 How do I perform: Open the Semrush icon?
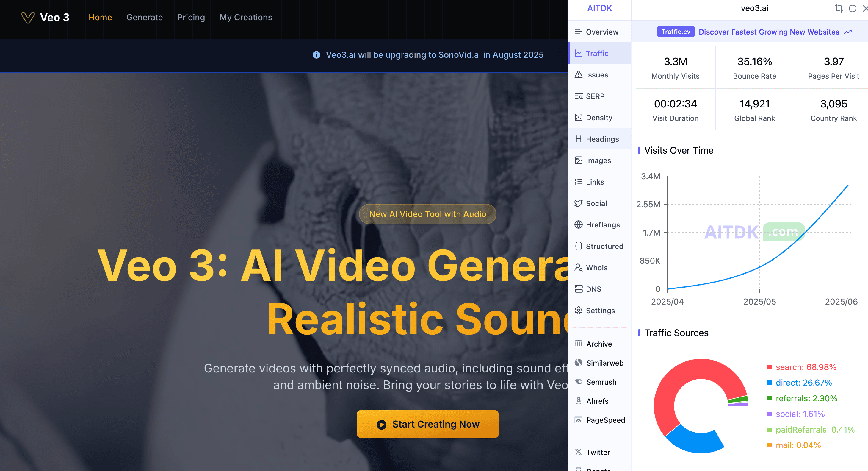coord(579,382)
